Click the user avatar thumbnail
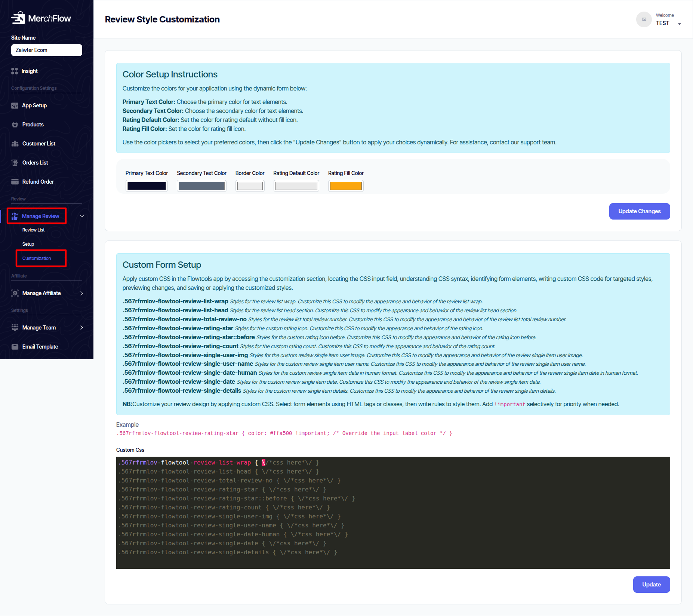The width and height of the screenshot is (693, 616). 644,19
